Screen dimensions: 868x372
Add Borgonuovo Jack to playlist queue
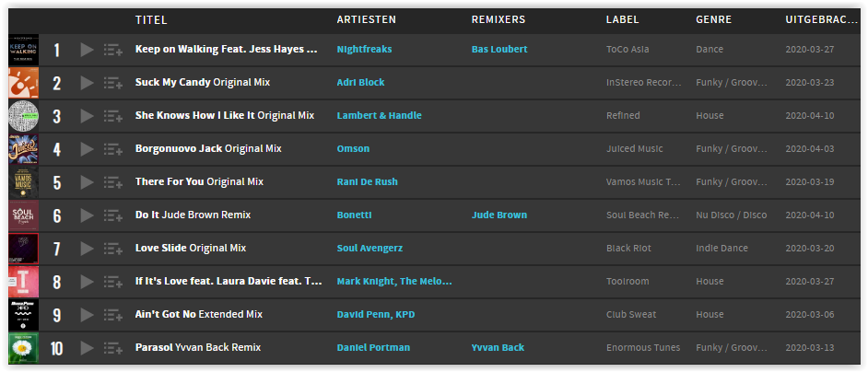113,149
